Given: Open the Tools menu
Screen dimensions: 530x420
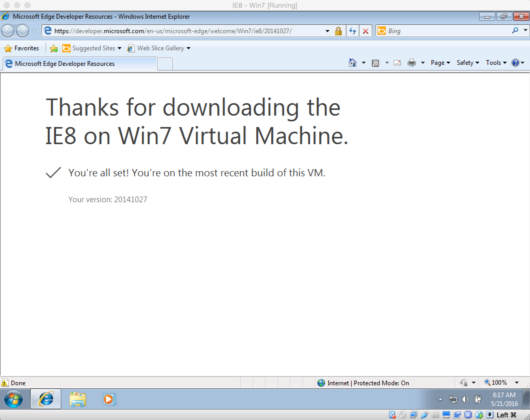Looking at the screenshot, I should click(496, 63).
